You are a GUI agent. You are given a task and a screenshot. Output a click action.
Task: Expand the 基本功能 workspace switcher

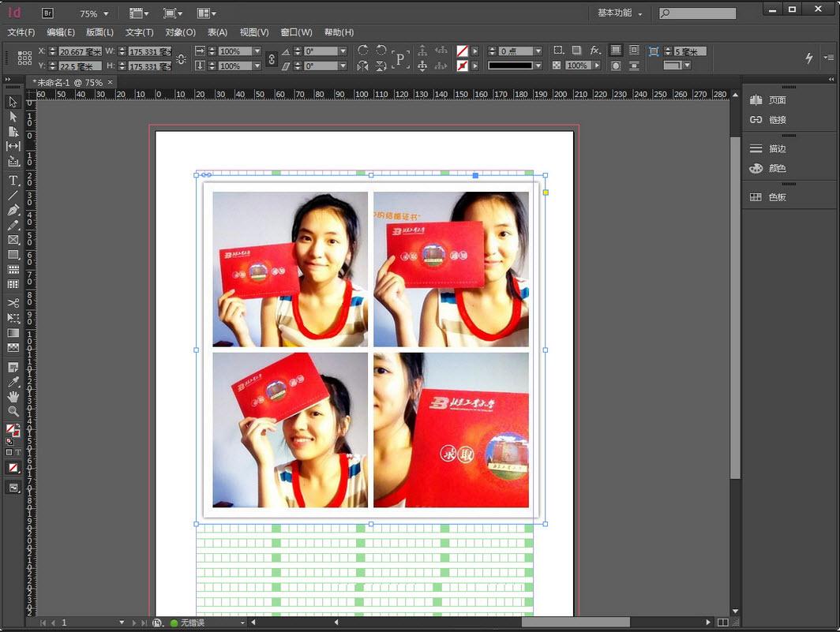pyautogui.click(x=619, y=13)
